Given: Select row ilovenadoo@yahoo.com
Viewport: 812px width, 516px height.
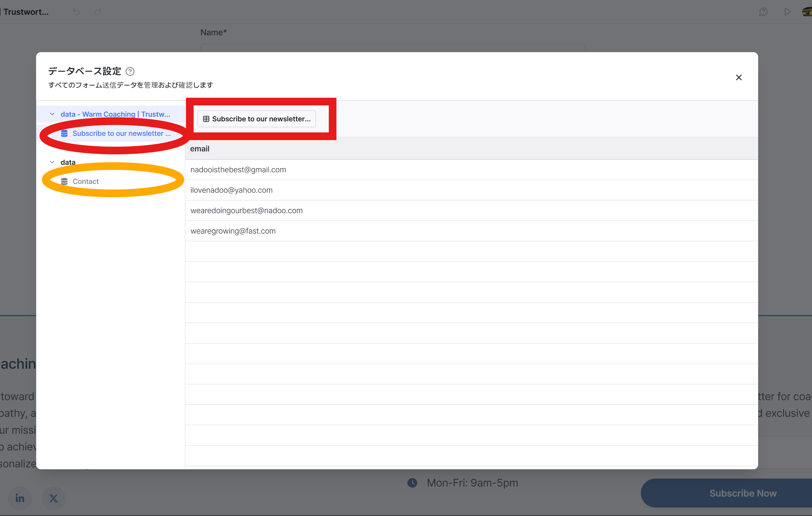Looking at the screenshot, I should tap(471, 190).
